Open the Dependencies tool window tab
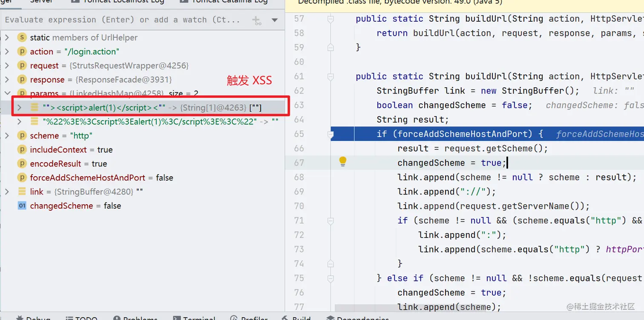Screen dimensions: 644x320 click(x=358, y=317)
